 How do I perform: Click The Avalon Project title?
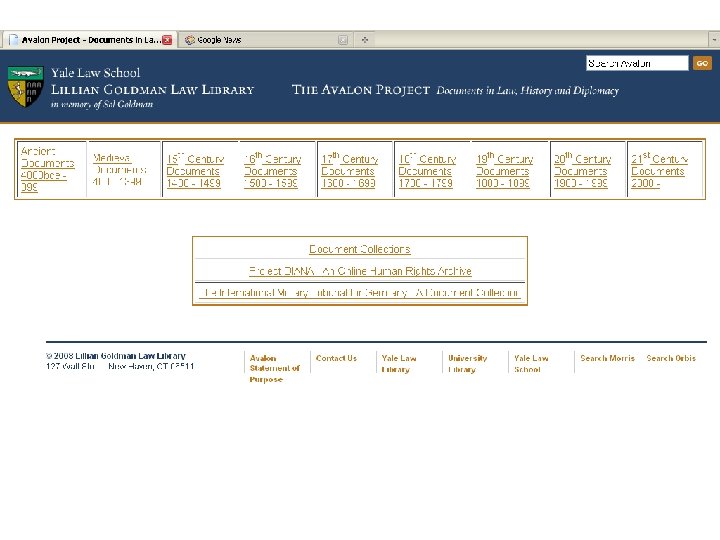(x=361, y=90)
